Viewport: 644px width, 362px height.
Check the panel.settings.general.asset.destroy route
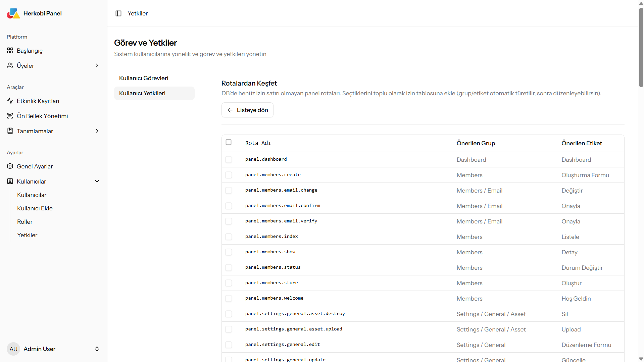pos(229,314)
